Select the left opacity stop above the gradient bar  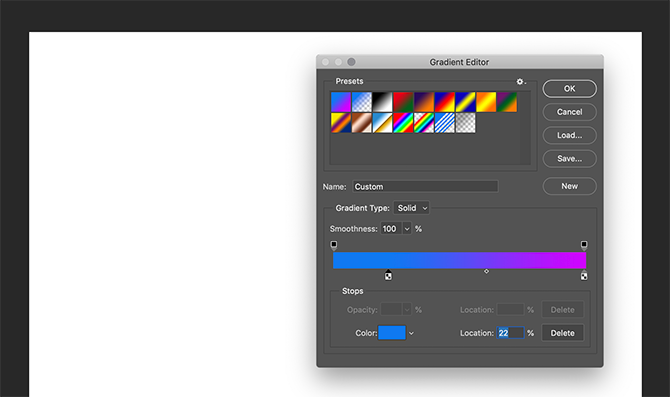point(334,245)
